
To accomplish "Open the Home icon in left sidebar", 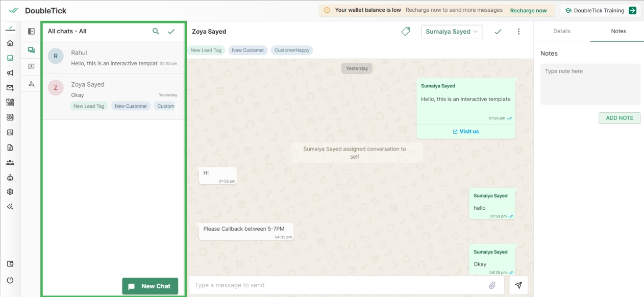I will [x=10, y=43].
